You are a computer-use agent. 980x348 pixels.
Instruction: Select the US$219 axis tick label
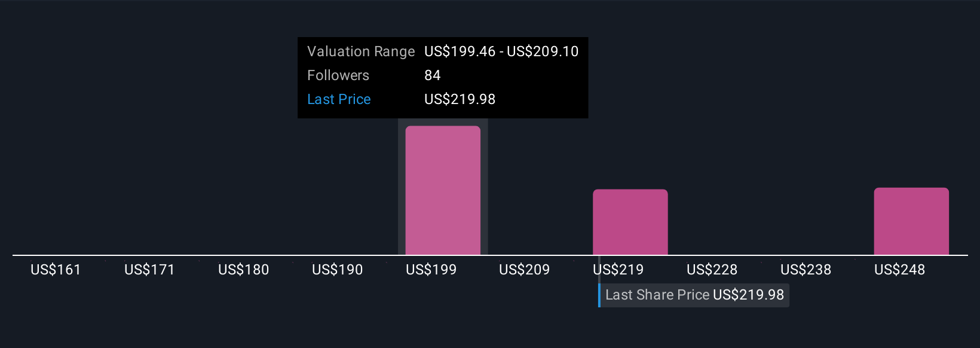pos(618,270)
